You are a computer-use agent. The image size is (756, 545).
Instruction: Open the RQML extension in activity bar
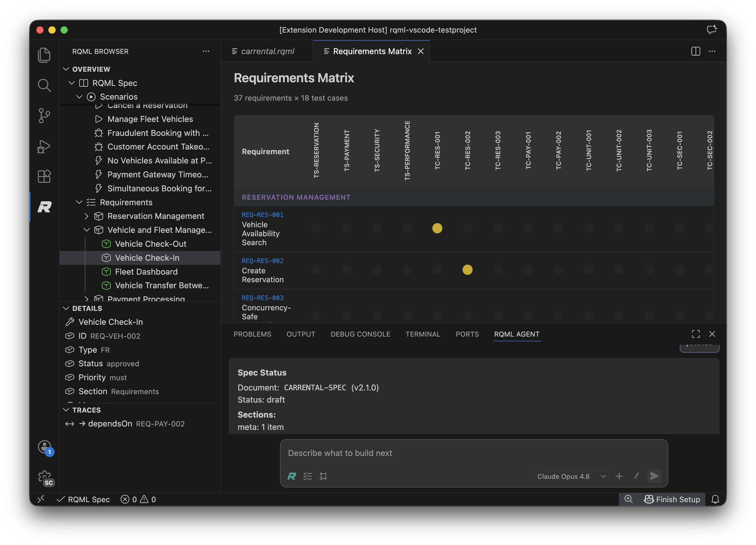44,207
